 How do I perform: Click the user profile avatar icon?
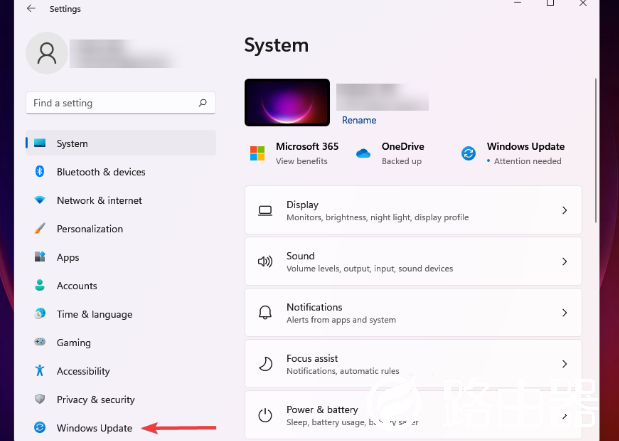click(x=47, y=53)
